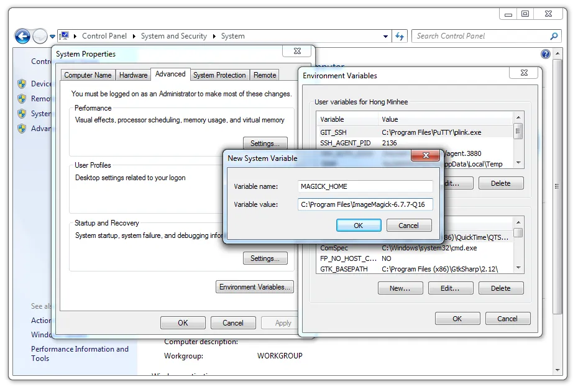The height and width of the screenshot is (392, 578).
Task: Select GIT_SSH row in user variables
Action: click(x=415, y=132)
